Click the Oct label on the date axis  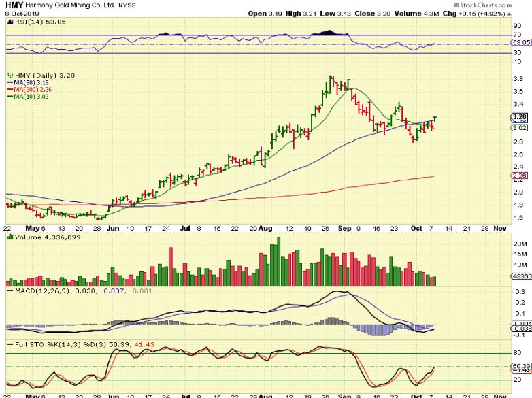pos(416,229)
